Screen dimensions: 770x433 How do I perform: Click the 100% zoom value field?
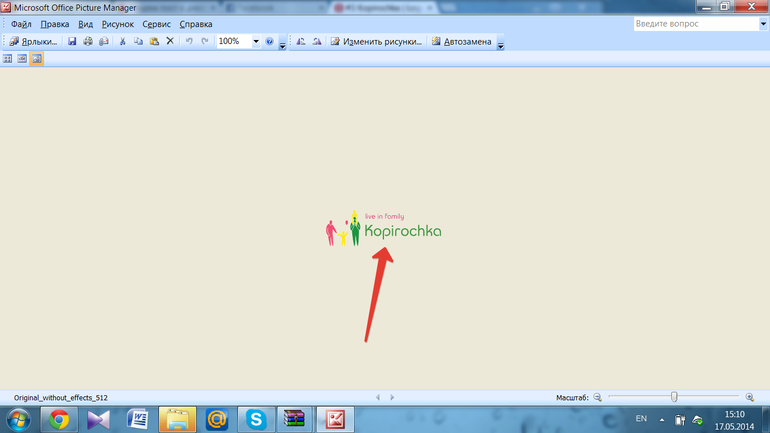pyautogui.click(x=234, y=41)
